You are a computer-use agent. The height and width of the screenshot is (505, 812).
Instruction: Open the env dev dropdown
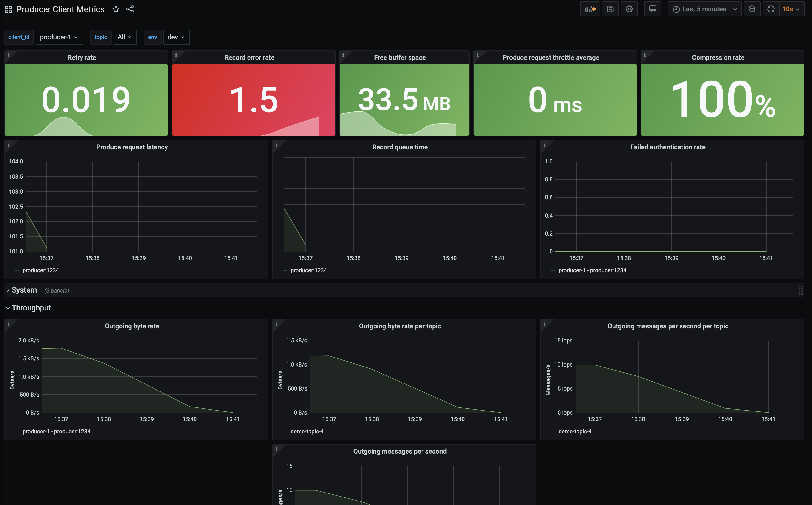click(176, 37)
